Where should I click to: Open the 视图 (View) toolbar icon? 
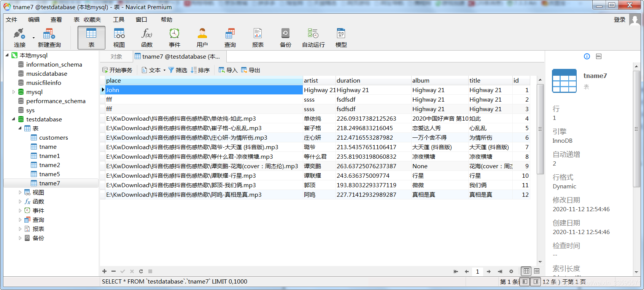119,38
